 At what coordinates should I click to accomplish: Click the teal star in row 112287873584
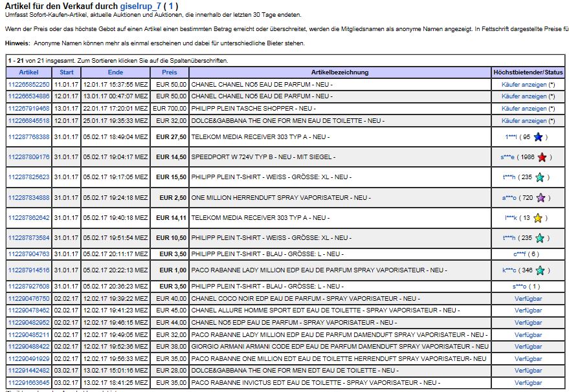click(540, 238)
